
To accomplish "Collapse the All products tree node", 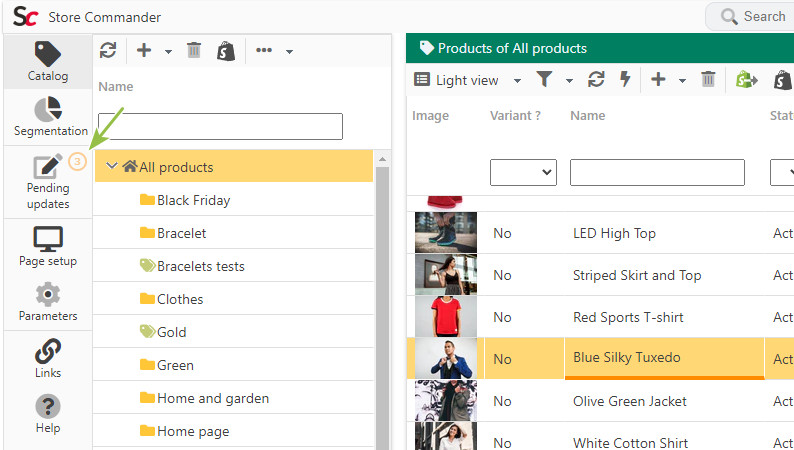I will click(112, 166).
